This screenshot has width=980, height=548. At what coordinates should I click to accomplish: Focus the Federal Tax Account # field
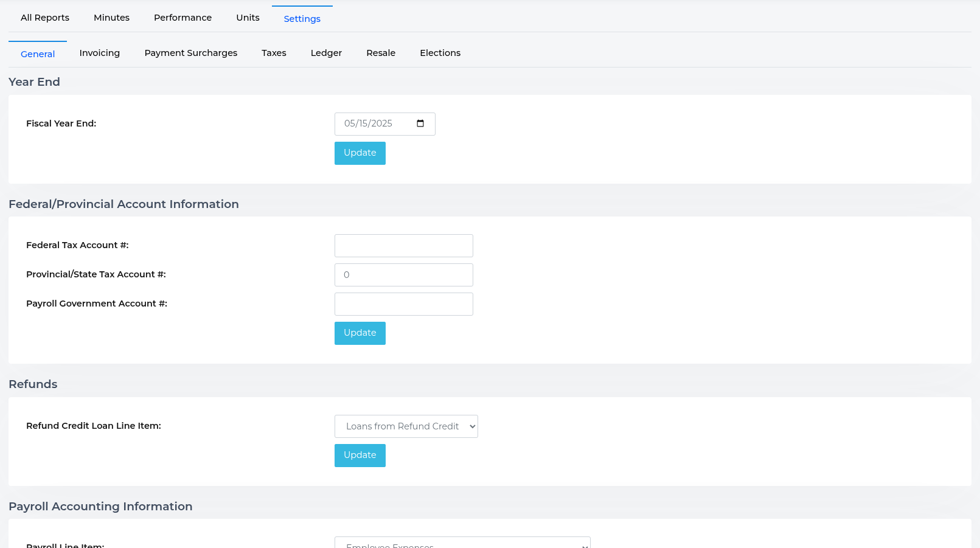[x=403, y=246]
